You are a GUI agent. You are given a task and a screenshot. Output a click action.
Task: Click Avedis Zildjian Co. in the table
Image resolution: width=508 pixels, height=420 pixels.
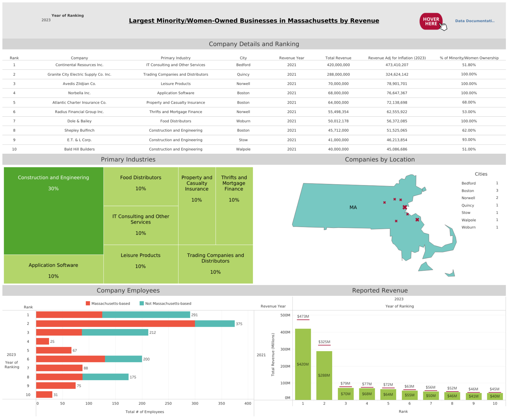(x=79, y=84)
